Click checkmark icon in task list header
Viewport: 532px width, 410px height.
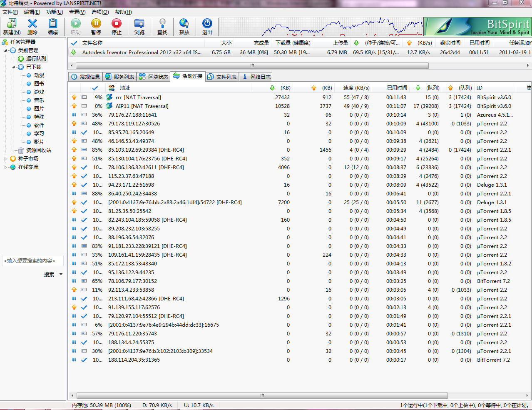coord(74,43)
